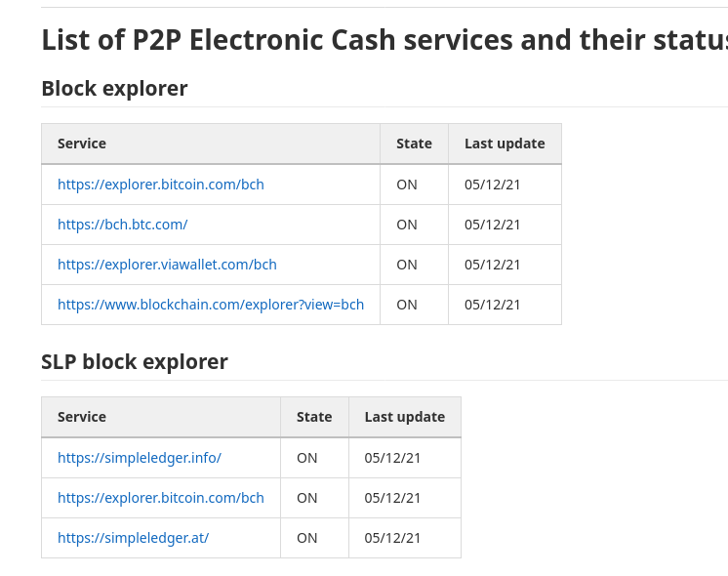This screenshot has width=728, height=576.
Task: Click the Block explorer heading
Action: pyautogui.click(x=115, y=88)
